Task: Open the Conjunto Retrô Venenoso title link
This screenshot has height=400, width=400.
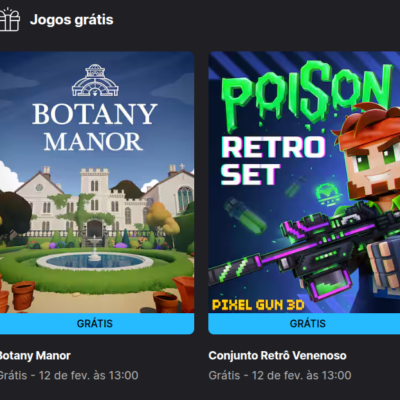Action: tap(277, 356)
